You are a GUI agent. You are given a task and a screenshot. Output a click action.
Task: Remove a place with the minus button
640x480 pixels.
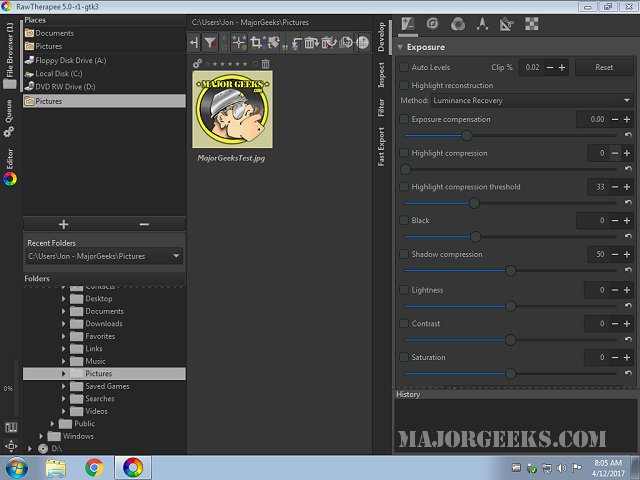point(144,224)
